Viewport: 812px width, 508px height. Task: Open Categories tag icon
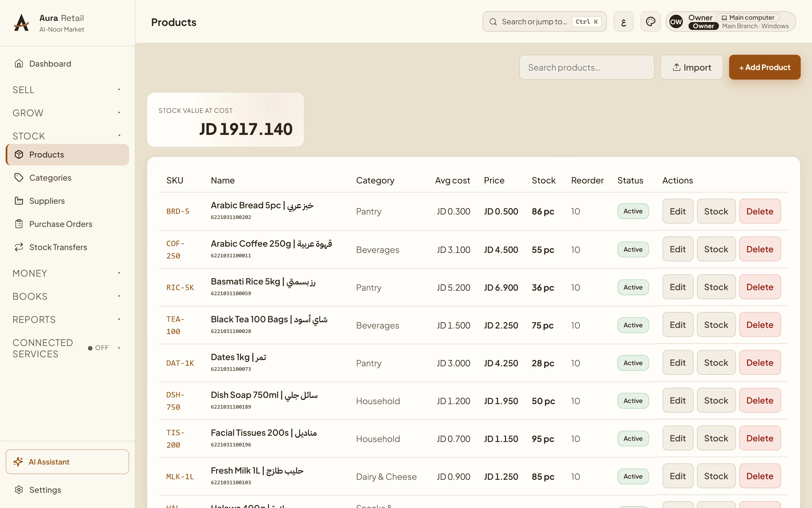point(19,178)
